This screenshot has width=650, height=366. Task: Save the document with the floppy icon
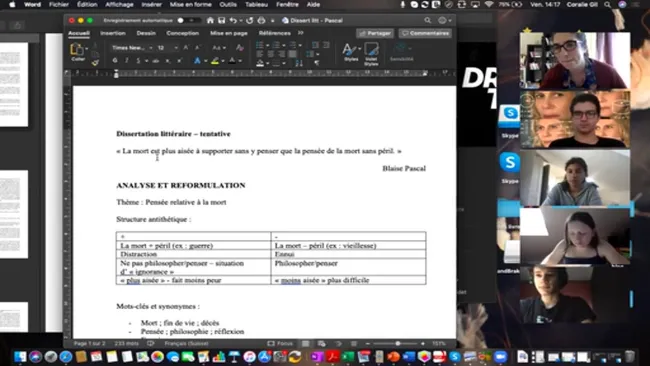point(221,20)
